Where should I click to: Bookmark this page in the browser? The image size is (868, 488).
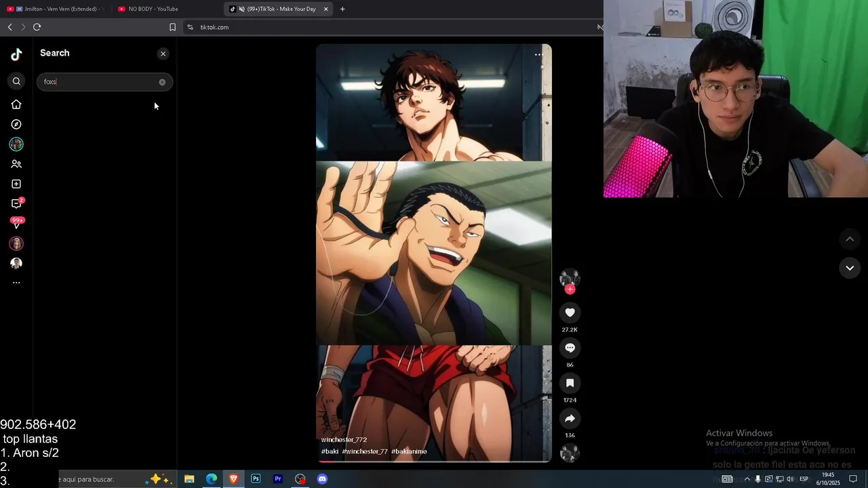(x=172, y=27)
